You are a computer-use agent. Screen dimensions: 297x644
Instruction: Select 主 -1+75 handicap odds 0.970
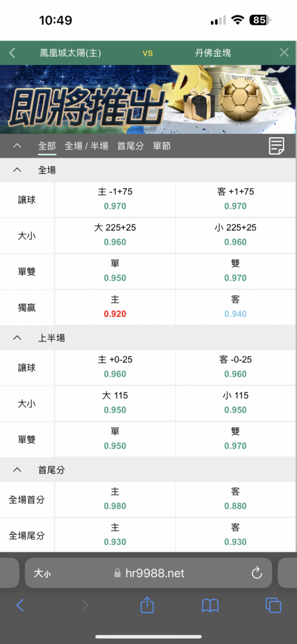[115, 199]
